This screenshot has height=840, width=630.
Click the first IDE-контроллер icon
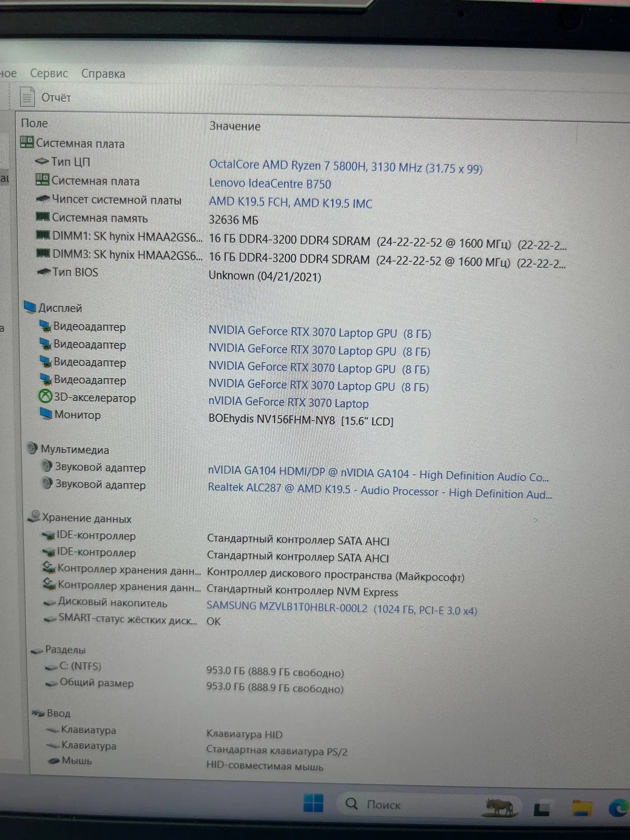click(x=48, y=535)
